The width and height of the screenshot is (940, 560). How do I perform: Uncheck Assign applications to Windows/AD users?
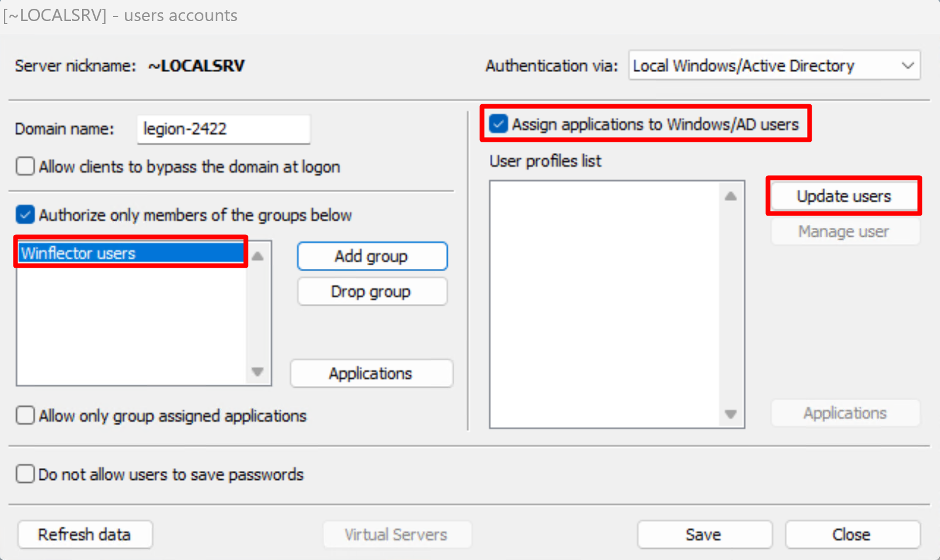pos(498,124)
